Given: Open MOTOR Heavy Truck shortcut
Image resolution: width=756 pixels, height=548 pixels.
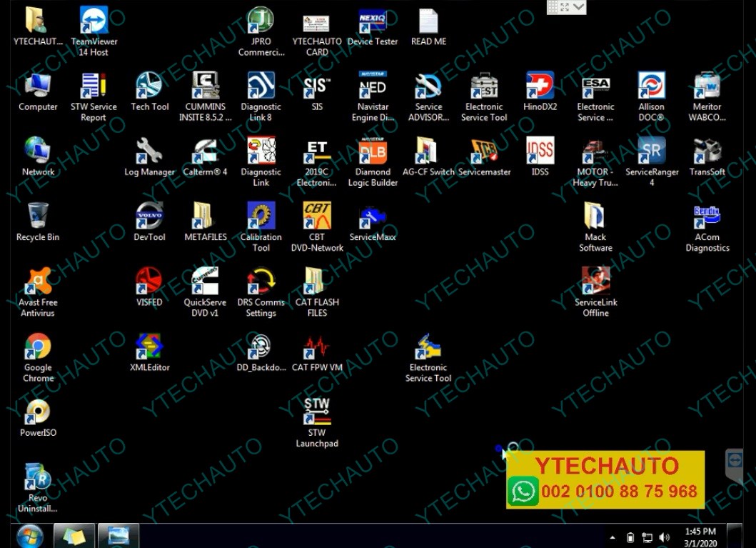Looking at the screenshot, I should [x=596, y=161].
